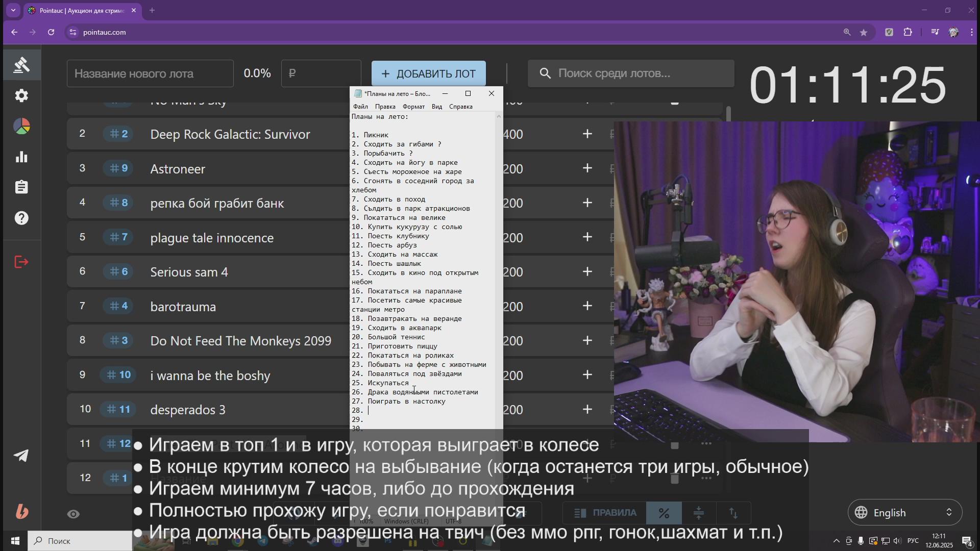View site information icon beside URL
This screenshot has height=551, width=980.
[73, 32]
